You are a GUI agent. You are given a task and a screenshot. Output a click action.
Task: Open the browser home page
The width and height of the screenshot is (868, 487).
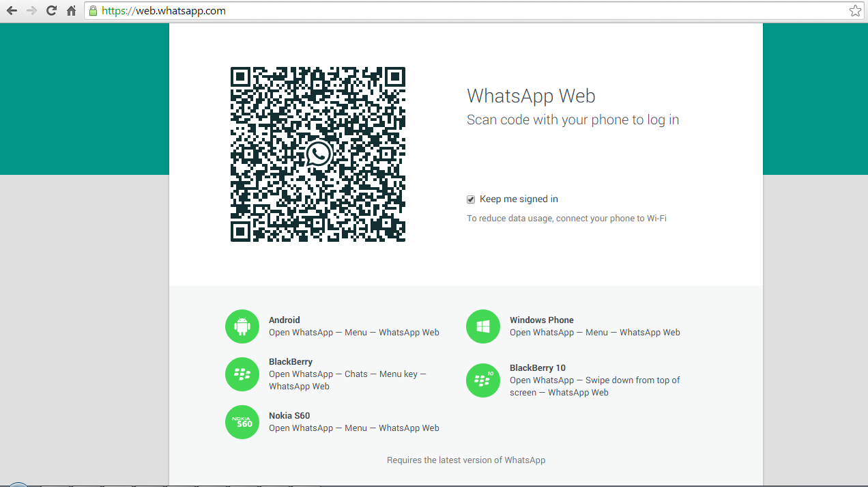pos(71,11)
